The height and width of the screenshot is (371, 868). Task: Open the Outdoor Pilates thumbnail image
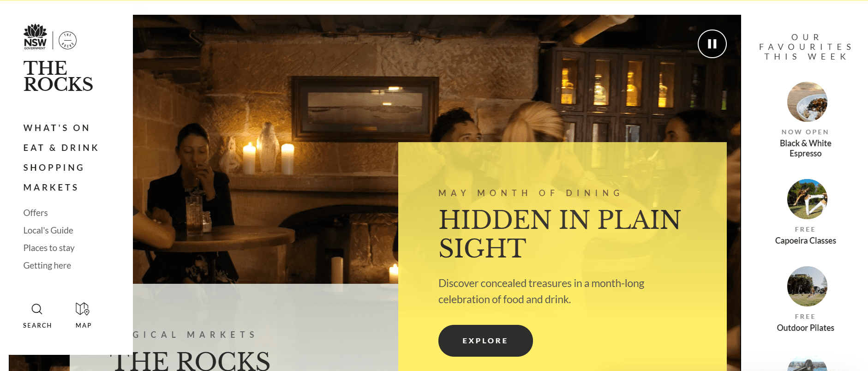[807, 286]
